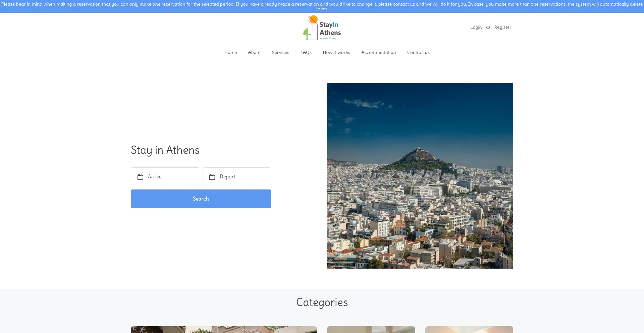
Task: Open the About page
Action: tap(254, 52)
